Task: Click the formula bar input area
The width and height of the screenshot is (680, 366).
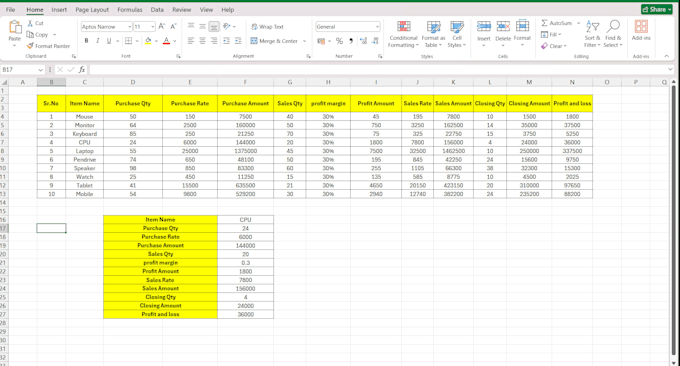Action: coord(377,69)
